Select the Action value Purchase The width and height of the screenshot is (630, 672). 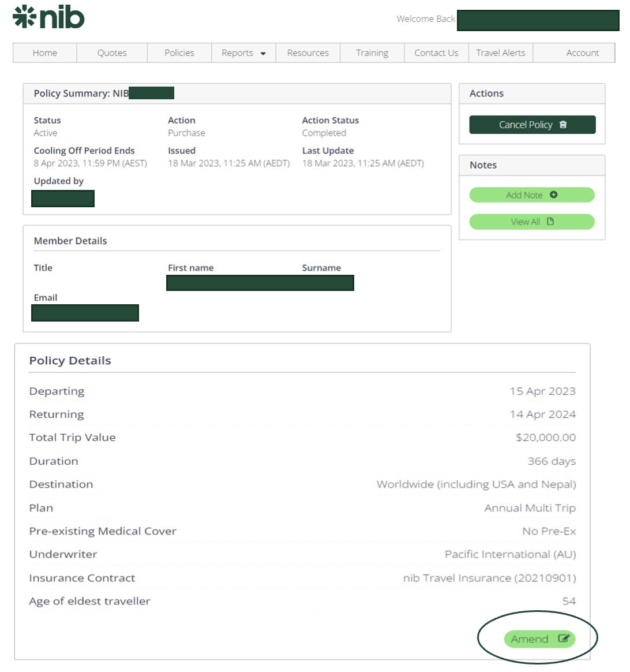click(x=186, y=133)
